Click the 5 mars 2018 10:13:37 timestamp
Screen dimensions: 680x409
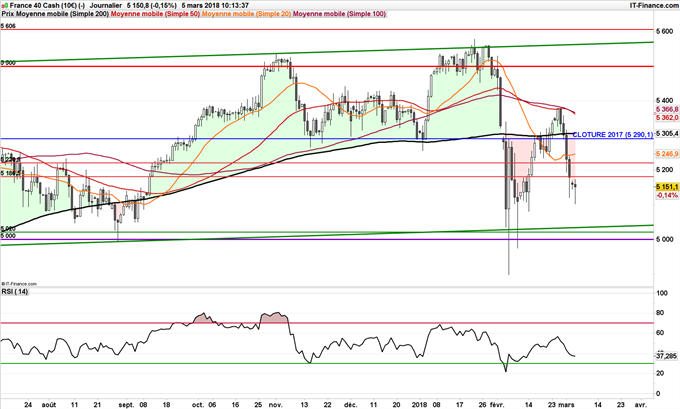[215, 5]
